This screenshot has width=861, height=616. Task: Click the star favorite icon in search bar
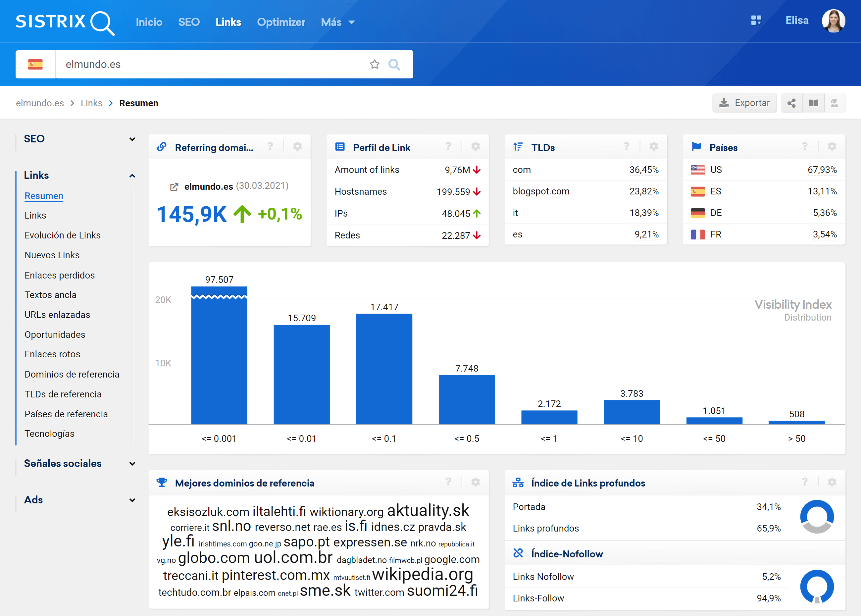pyautogui.click(x=374, y=65)
